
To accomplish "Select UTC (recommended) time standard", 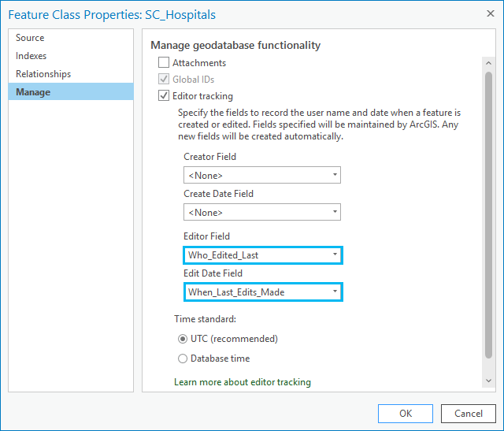I will [x=183, y=339].
